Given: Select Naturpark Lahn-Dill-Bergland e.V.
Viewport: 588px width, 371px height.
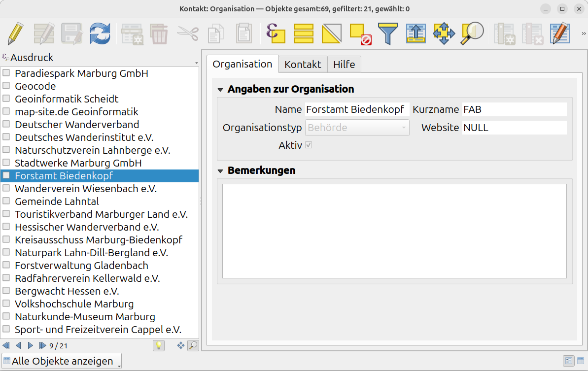Looking at the screenshot, I should click(100, 253).
